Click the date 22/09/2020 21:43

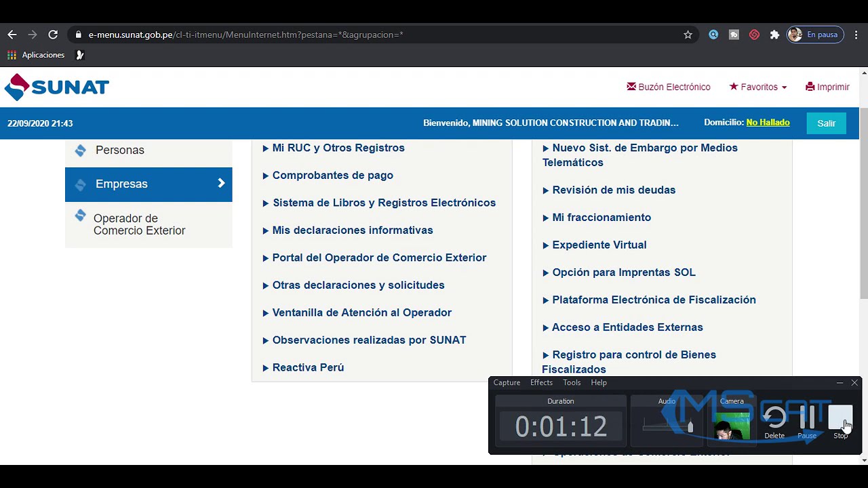click(40, 123)
